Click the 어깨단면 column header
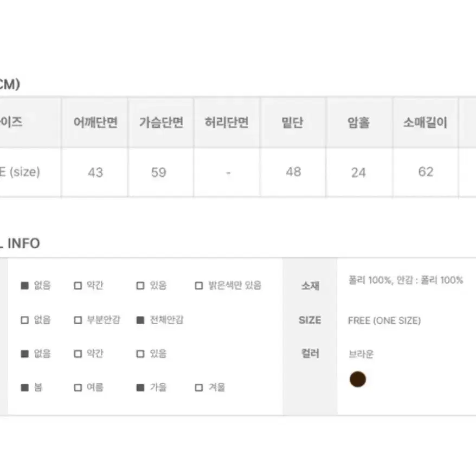Image resolution: width=476 pixels, height=476 pixels. click(x=95, y=123)
